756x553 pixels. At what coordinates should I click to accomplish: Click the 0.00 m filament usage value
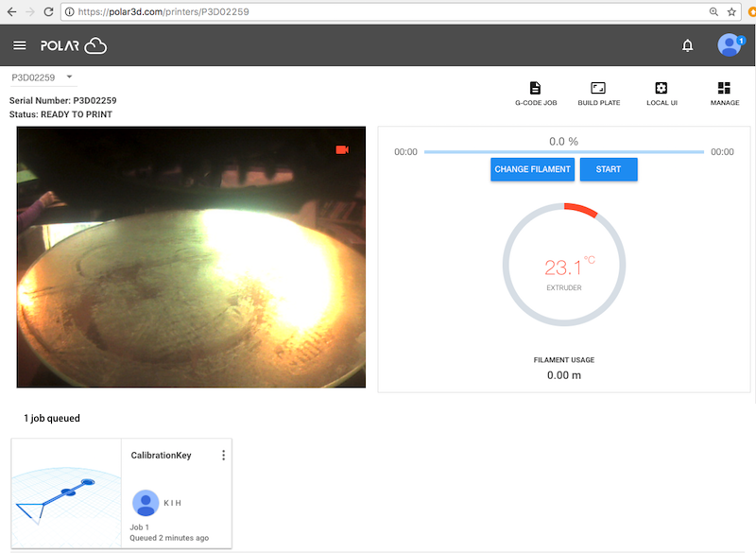point(563,375)
